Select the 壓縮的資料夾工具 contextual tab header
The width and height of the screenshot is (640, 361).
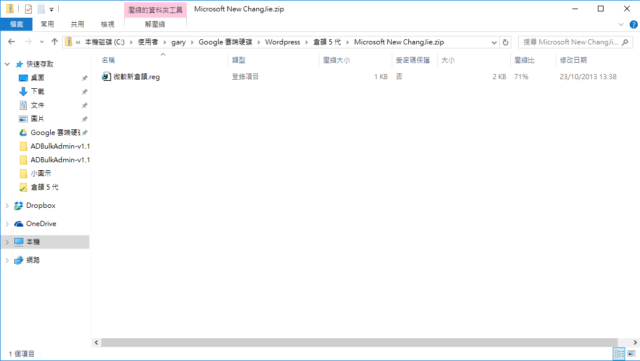156,10
